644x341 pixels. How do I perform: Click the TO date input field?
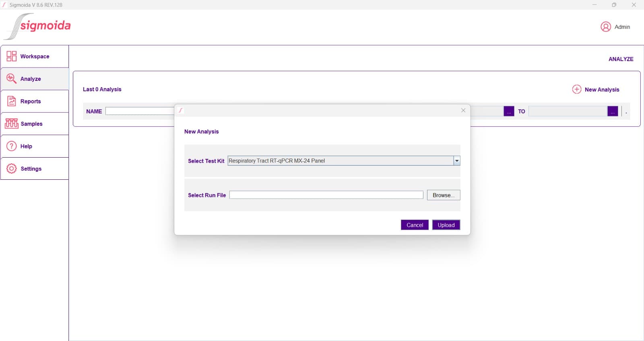pos(568,111)
